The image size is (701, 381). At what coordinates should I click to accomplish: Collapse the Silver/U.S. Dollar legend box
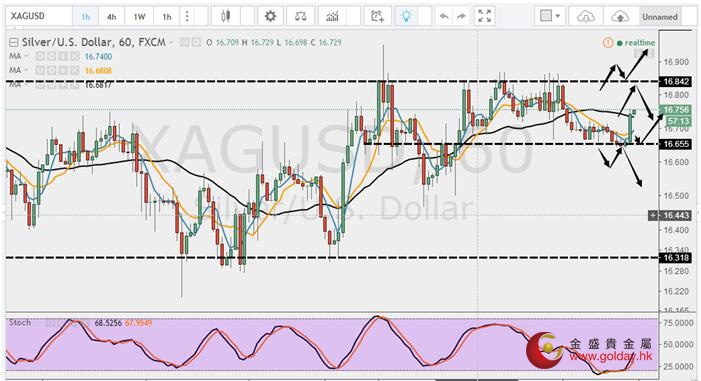[x=14, y=42]
